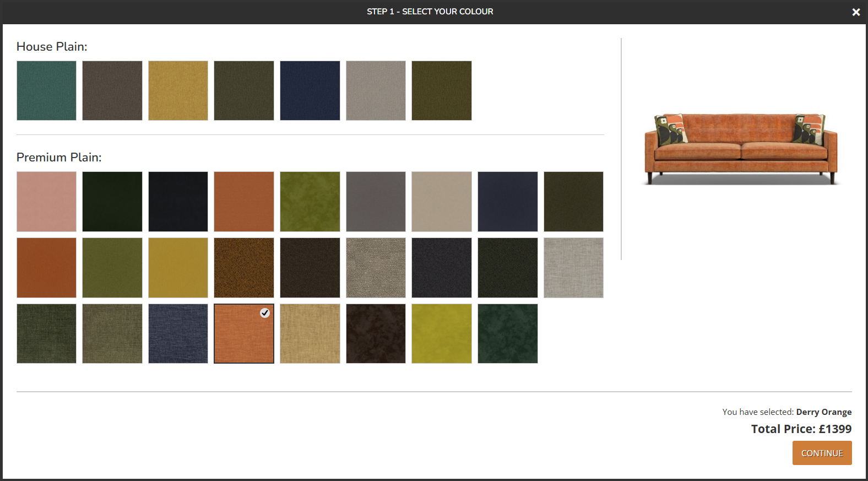
Task: Pick the navy blue House Plain swatch
Action: coord(310,90)
